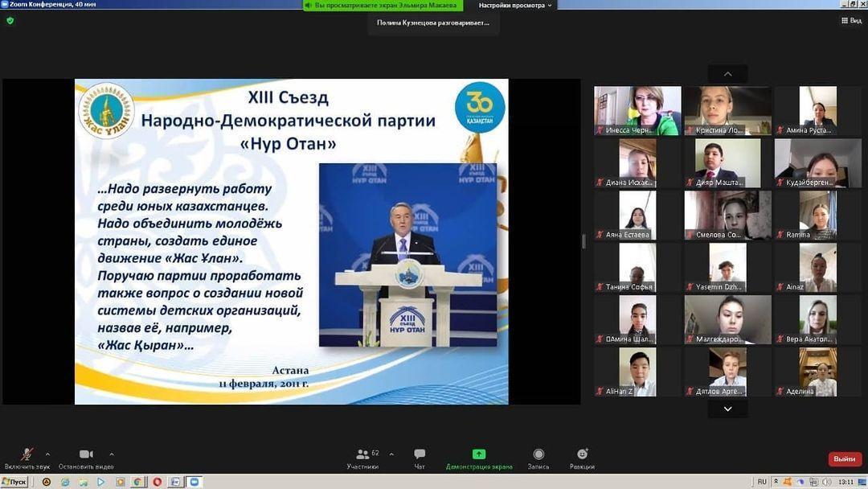Click RU language indicator in tray
The image size is (868, 489).
point(762,482)
